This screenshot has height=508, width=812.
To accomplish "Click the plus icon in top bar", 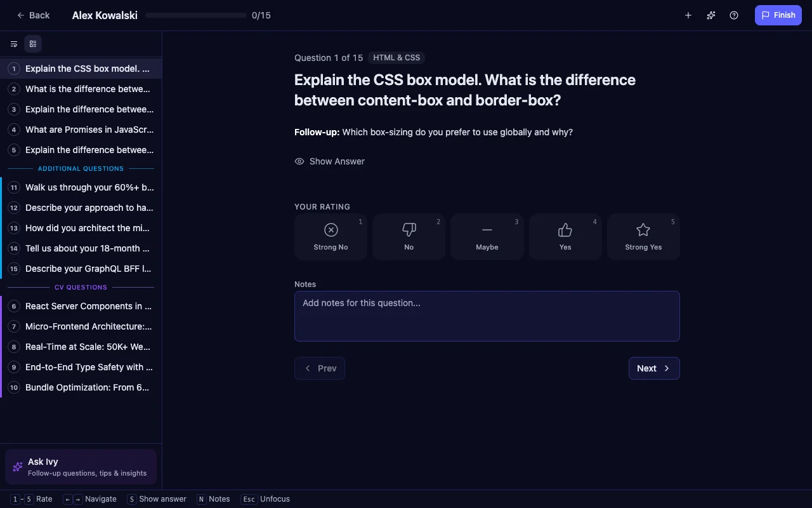I will [688, 15].
